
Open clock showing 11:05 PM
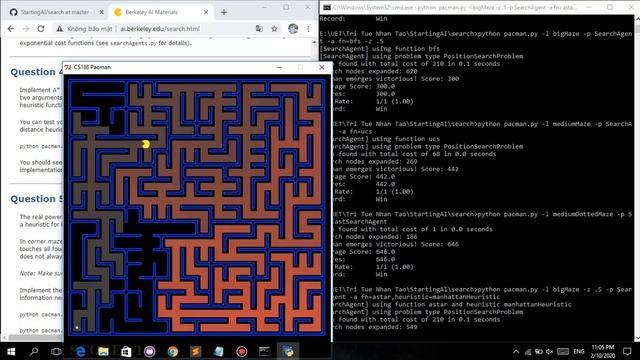tap(602, 351)
